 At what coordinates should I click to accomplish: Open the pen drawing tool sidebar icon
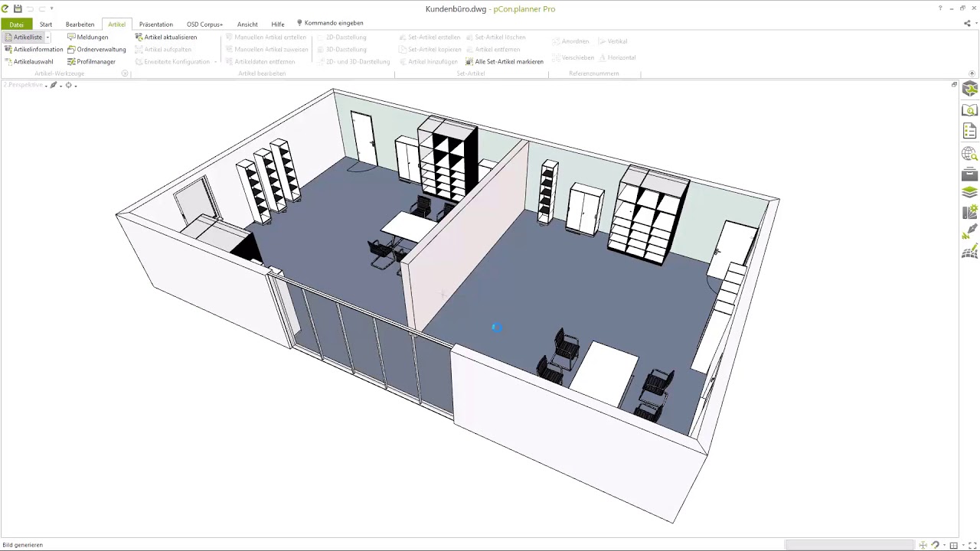970,231
